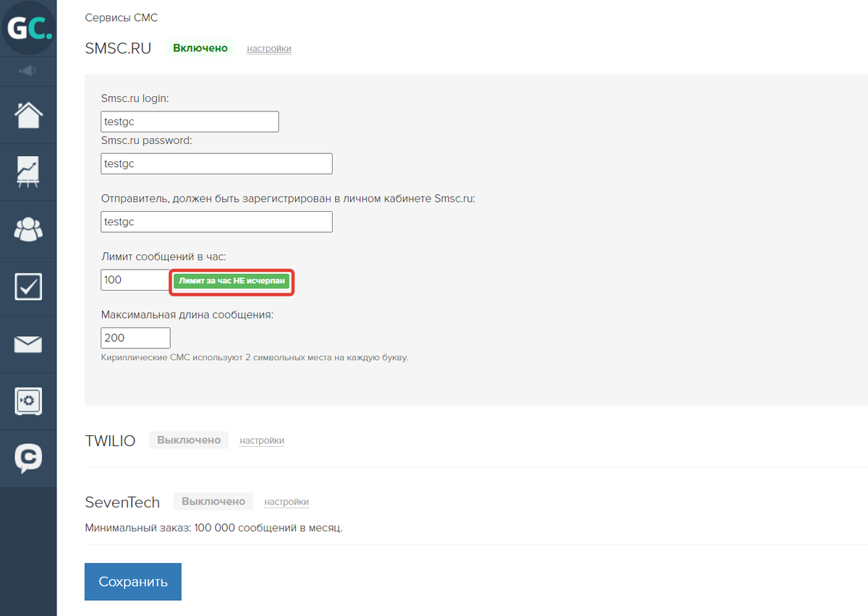Click the Минимальный заказ note text
This screenshot has height=616, width=868.
pyautogui.click(x=213, y=528)
